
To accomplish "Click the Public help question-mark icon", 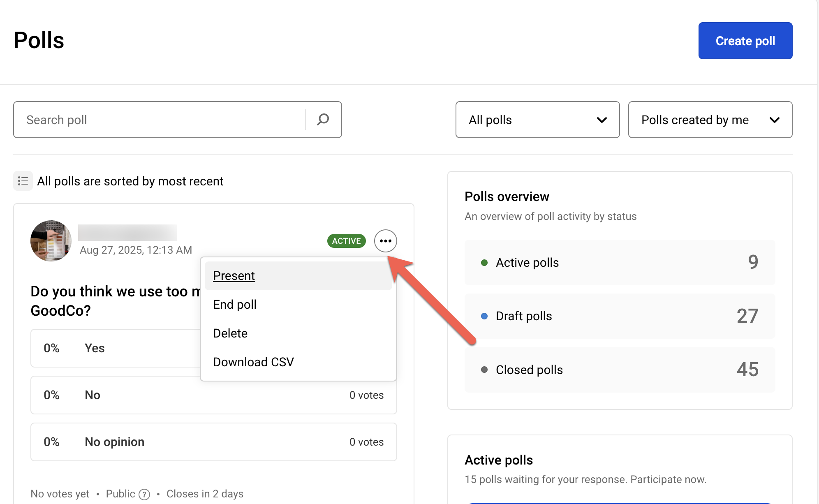I will pos(144,494).
